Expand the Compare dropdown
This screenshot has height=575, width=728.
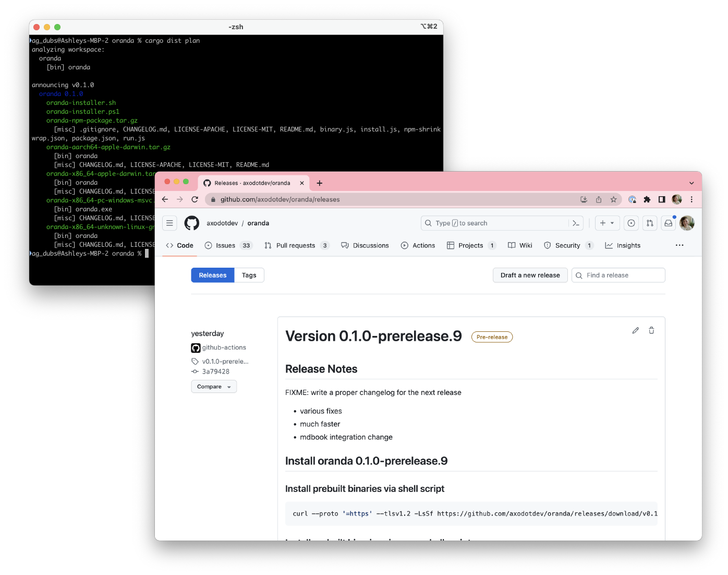(214, 387)
